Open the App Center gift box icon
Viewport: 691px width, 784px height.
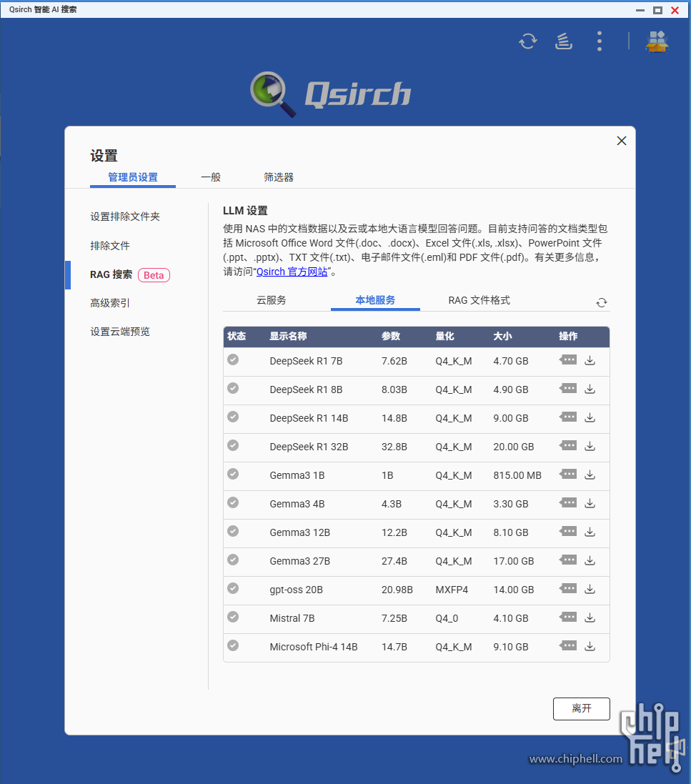[656, 41]
